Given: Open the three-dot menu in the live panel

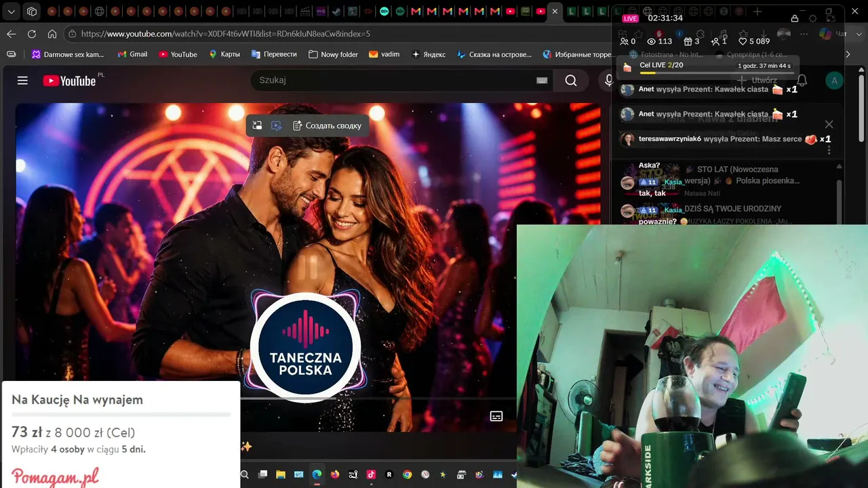Looking at the screenshot, I should (829, 150).
